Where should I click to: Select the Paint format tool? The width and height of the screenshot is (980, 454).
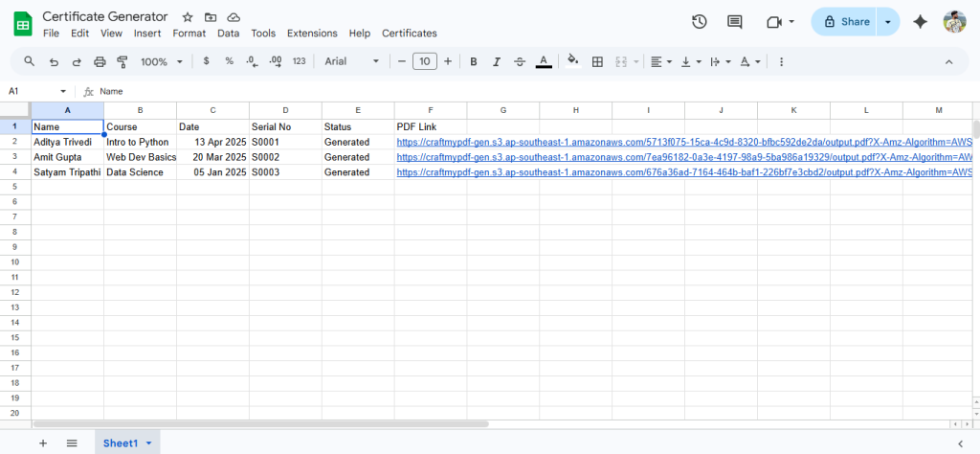click(x=122, y=61)
